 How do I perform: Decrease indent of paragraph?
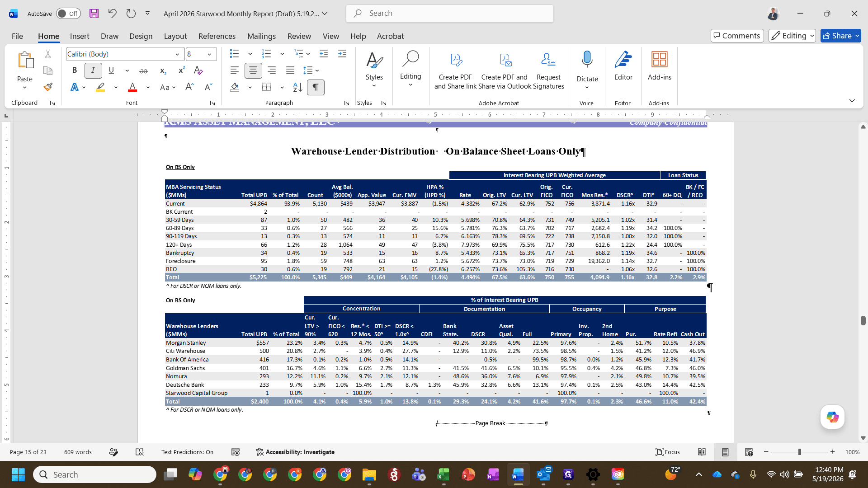[324, 54]
